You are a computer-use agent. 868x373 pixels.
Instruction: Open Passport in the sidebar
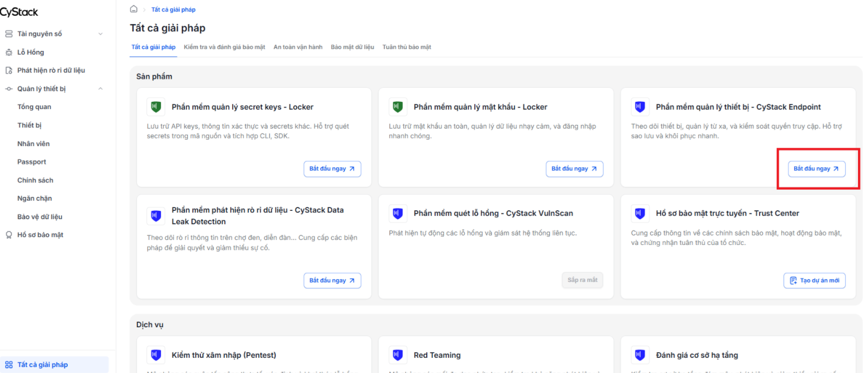(x=32, y=162)
